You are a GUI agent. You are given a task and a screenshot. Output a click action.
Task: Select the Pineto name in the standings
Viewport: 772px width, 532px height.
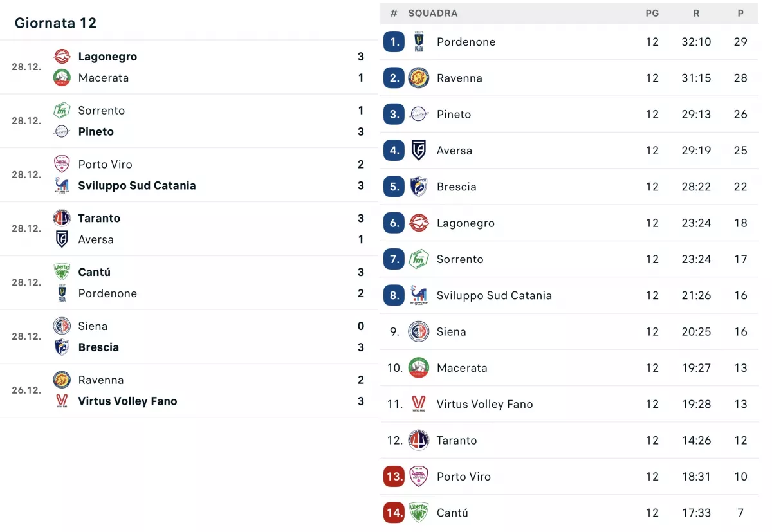point(454,115)
